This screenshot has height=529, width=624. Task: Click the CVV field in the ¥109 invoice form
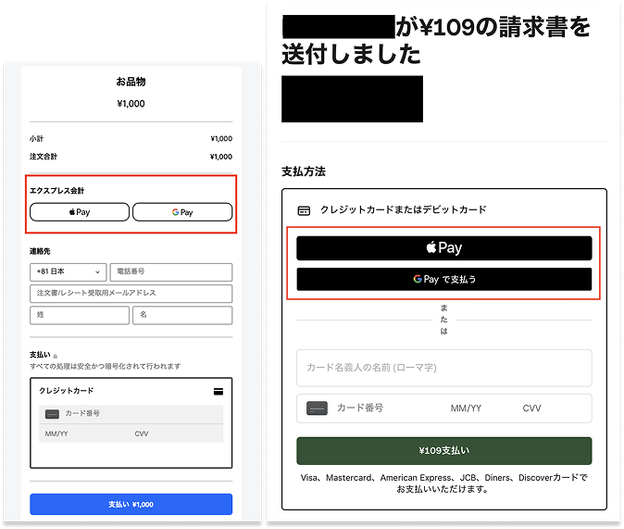(x=533, y=408)
